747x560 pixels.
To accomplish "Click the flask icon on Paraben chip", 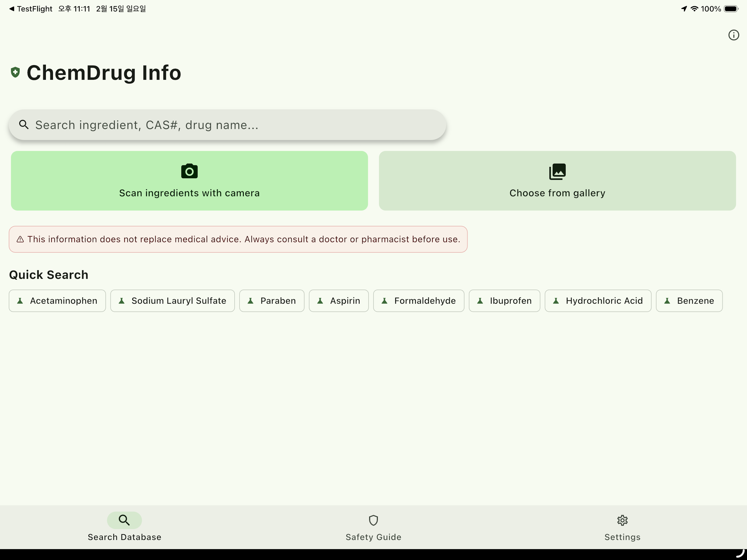I will (250, 301).
